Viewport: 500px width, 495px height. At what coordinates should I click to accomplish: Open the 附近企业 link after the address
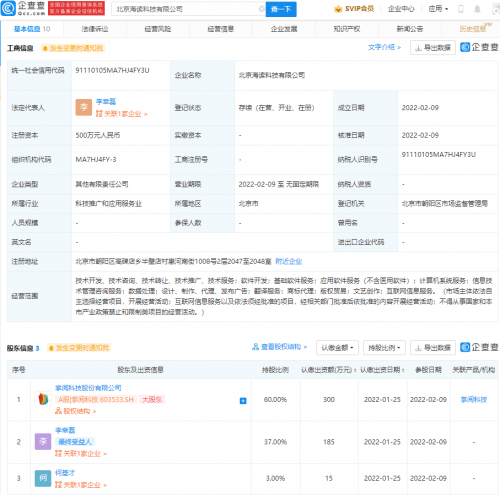pos(289,261)
